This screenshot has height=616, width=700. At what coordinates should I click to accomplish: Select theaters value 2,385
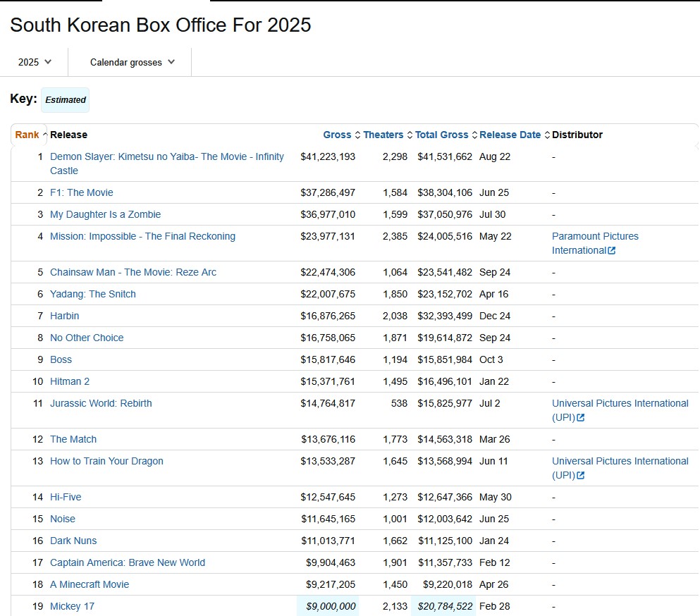coord(395,236)
